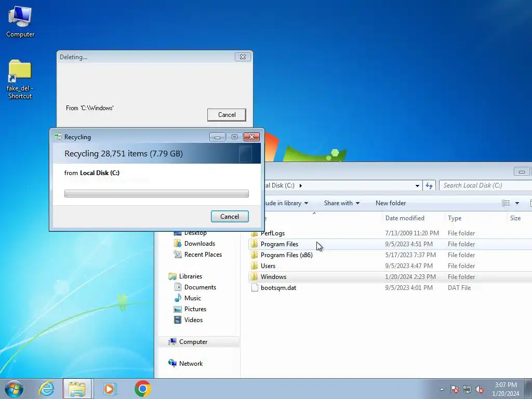The image size is (532, 399).
Task: Click Desktop in the navigation pane
Action: tap(195, 233)
